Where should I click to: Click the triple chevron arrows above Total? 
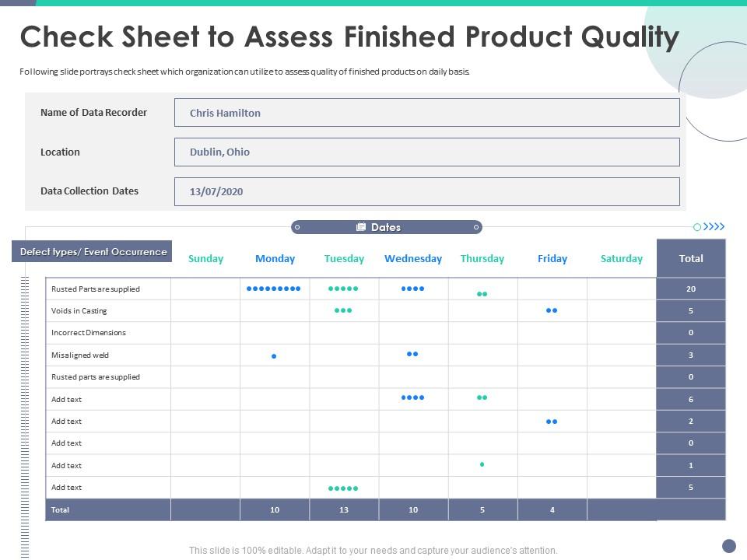tap(714, 227)
